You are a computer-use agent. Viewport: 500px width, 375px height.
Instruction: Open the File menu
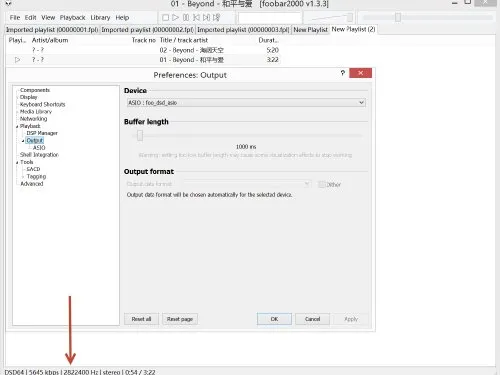click(x=15, y=17)
